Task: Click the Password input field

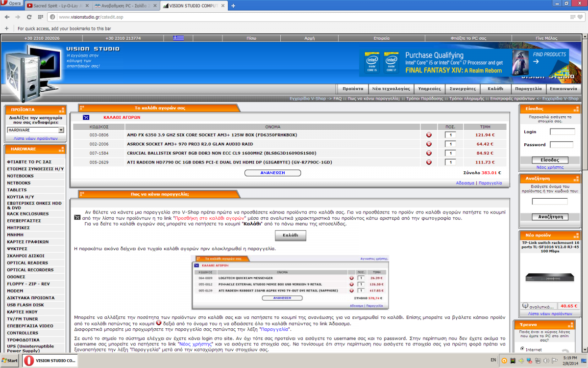Action: [562, 145]
